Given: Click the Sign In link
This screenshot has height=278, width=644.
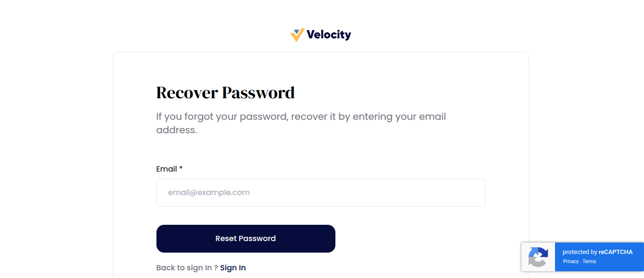Looking at the screenshot, I should [233, 267].
